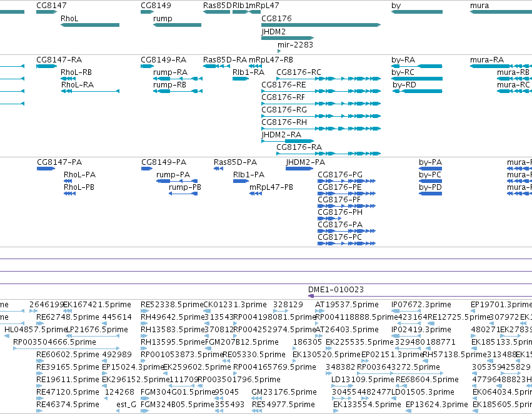
Task: Click protein label CG8147-PA
Action: pyautogui.click(x=59, y=162)
